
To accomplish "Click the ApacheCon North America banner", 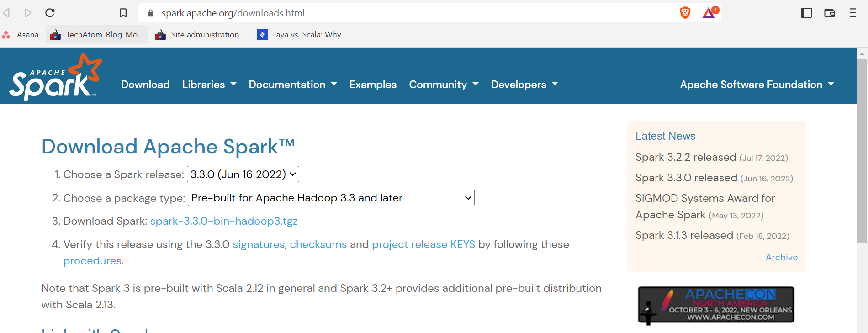I will pyautogui.click(x=716, y=305).
